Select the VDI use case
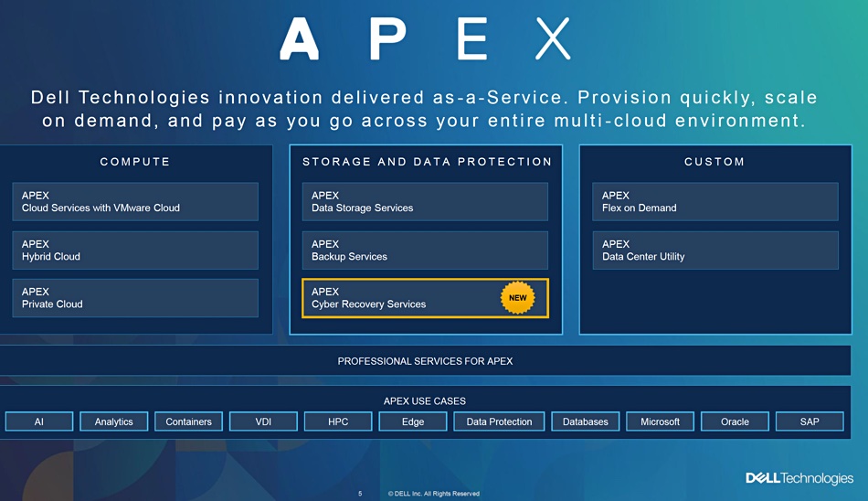The width and height of the screenshot is (868, 501). point(263,421)
